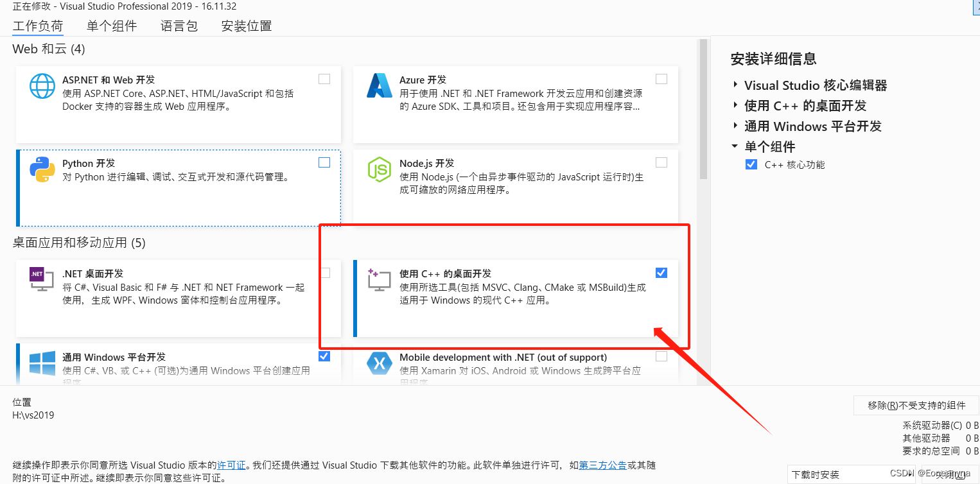The width and height of the screenshot is (980, 484).
Task: Switch to the 安装位置 tab
Action: point(247,26)
